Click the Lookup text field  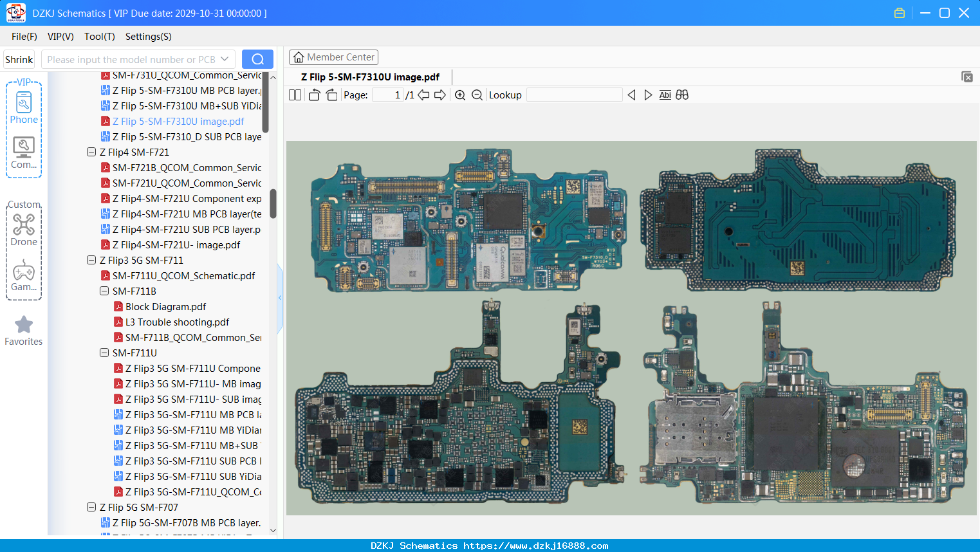tap(575, 95)
